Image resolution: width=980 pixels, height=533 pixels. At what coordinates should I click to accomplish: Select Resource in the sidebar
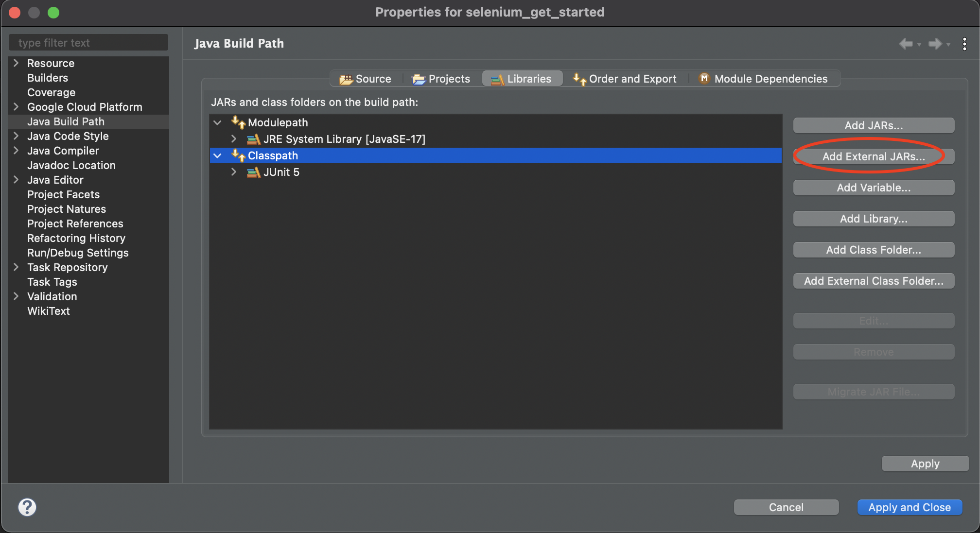pos(51,63)
